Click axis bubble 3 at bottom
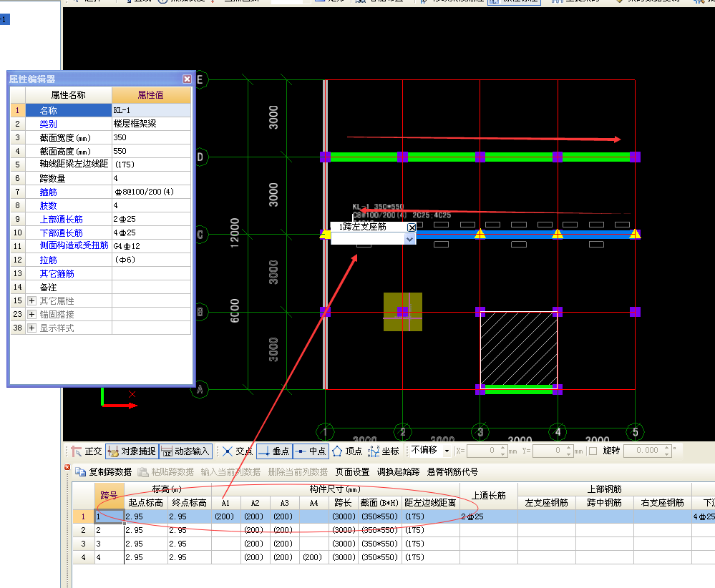Screen dimensions: 715x588 (480, 431)
